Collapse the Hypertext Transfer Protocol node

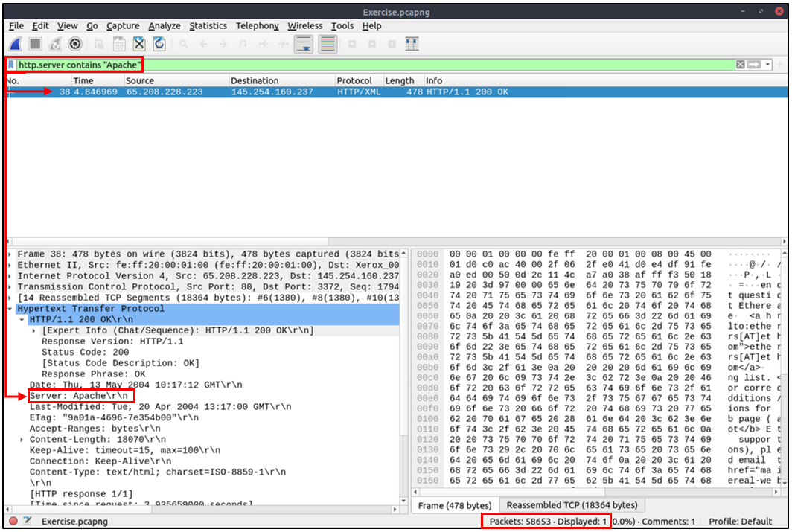[10, 308]
